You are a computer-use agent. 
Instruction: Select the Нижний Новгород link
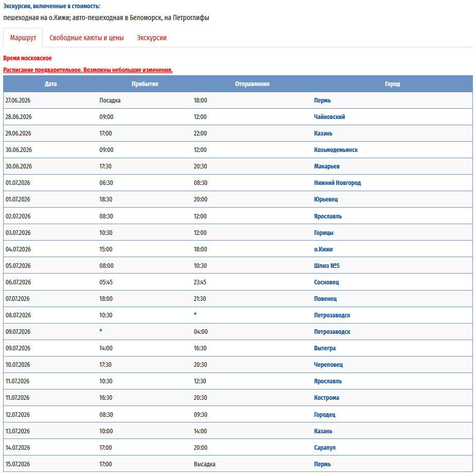tap(337, 183)
